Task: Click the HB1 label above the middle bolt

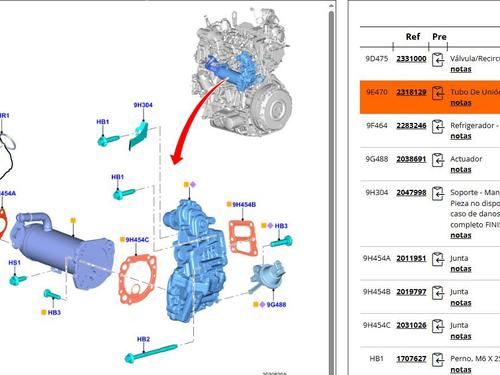Action: pos(117,177)
